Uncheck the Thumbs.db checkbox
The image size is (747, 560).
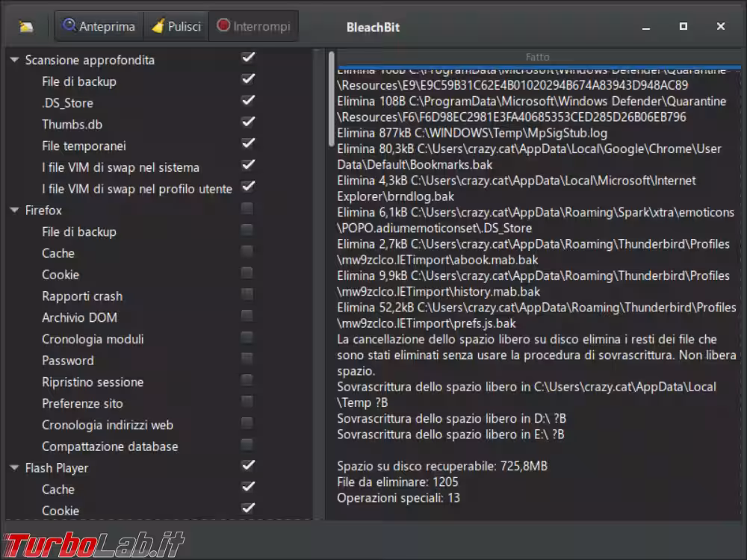coord(247,122)
